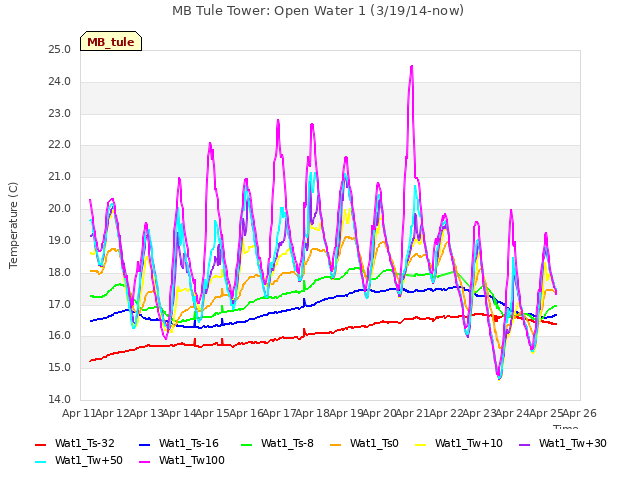Click the Apr 19 x-axis date label
Image resolution: width=640 pixels, height=480 pixels.
346,413
